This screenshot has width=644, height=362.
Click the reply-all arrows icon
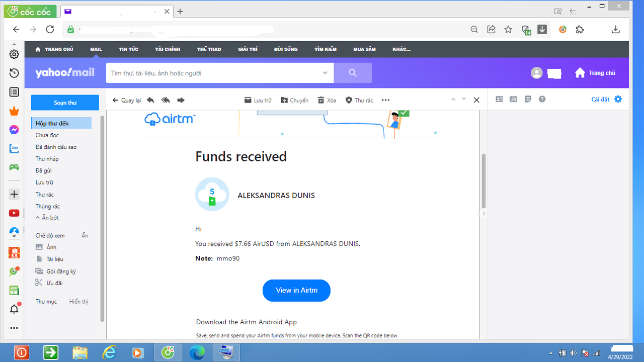coord(166,100)
